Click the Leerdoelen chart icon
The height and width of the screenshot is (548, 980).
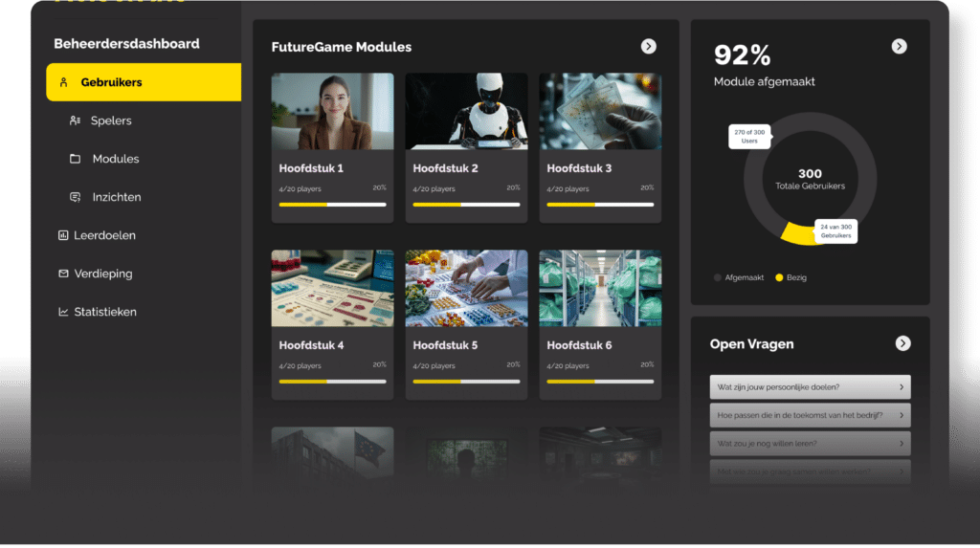(x=63, y=235)
